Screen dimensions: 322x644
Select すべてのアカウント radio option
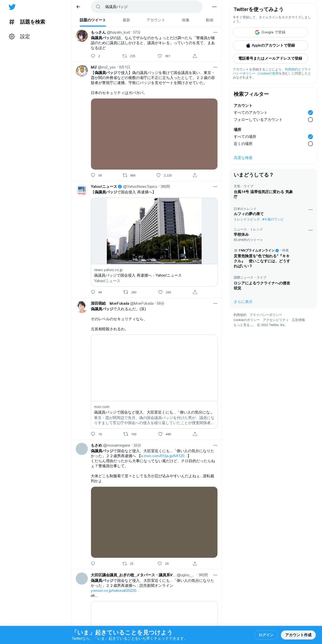310,113
